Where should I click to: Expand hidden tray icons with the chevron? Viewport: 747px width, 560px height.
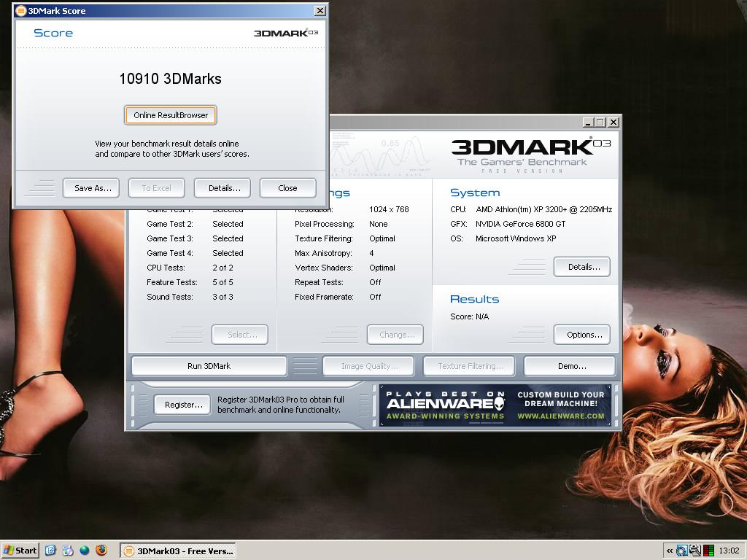pos(670,551)
